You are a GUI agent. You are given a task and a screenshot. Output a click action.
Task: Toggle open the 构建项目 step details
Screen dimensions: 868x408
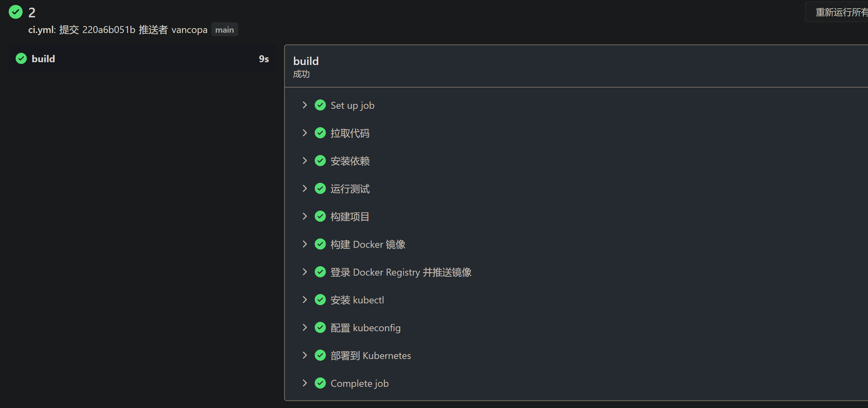305,216
